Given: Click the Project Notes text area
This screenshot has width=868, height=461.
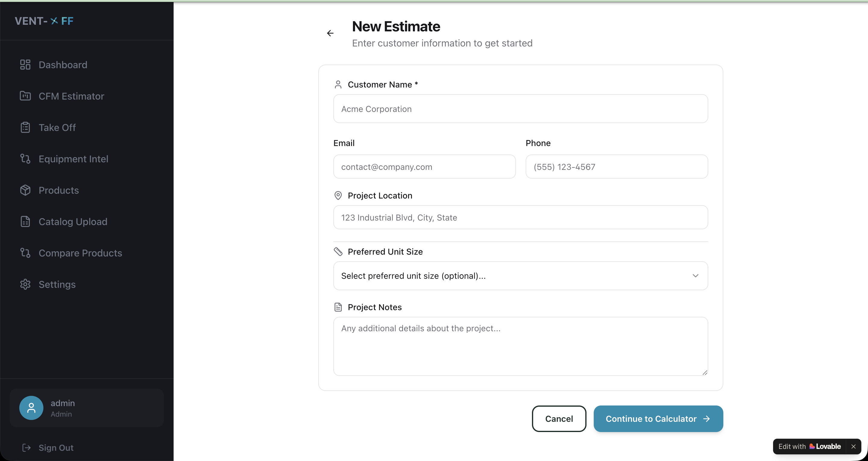Looking at the screenshot, I should pyautogui.click(x=520, y=346).
